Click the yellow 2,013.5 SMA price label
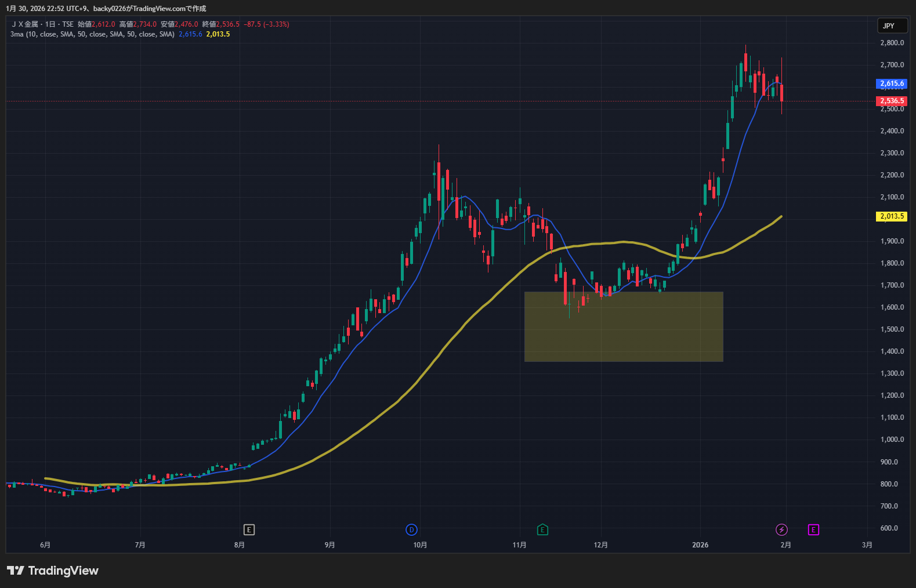Image resolution: width=916 pixels, height=588 pixels. (x=891, y=216)
